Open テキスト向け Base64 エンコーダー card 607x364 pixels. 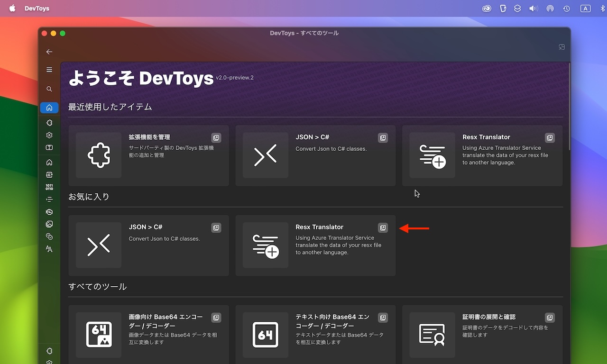[315, 335]
